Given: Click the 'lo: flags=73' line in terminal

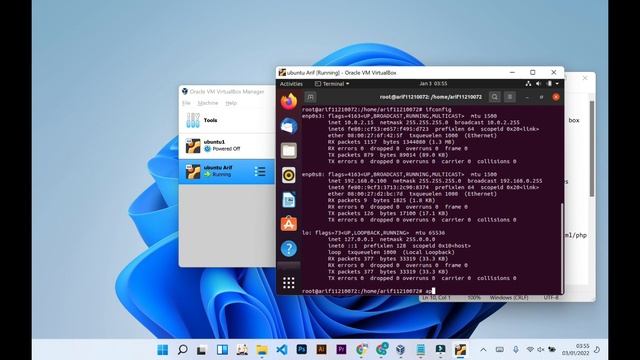Looking at the screenshot, I should pos(373,233).
